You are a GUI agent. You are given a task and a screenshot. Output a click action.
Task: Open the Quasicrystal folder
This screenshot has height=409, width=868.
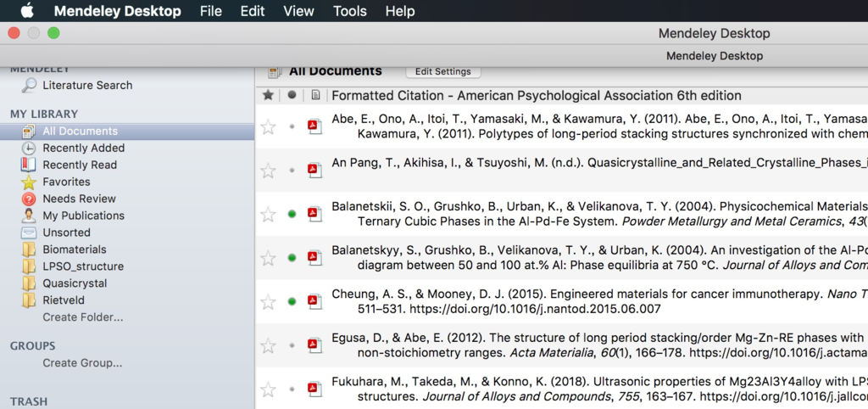75,283
